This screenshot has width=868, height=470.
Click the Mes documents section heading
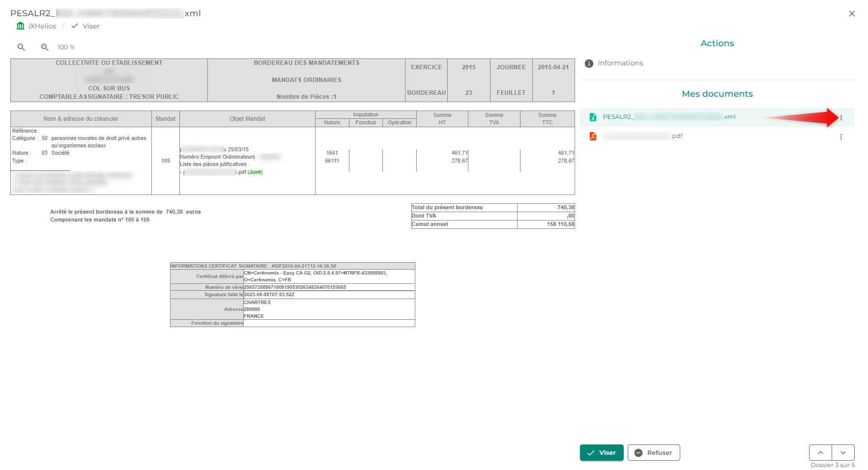click(x=717, y=94)
